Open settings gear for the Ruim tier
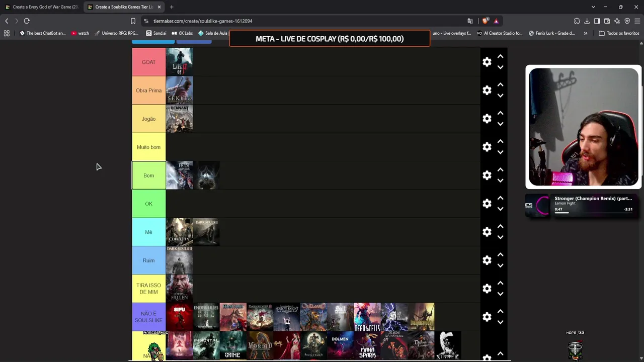 pyautogui.click(x=487, y=260)
